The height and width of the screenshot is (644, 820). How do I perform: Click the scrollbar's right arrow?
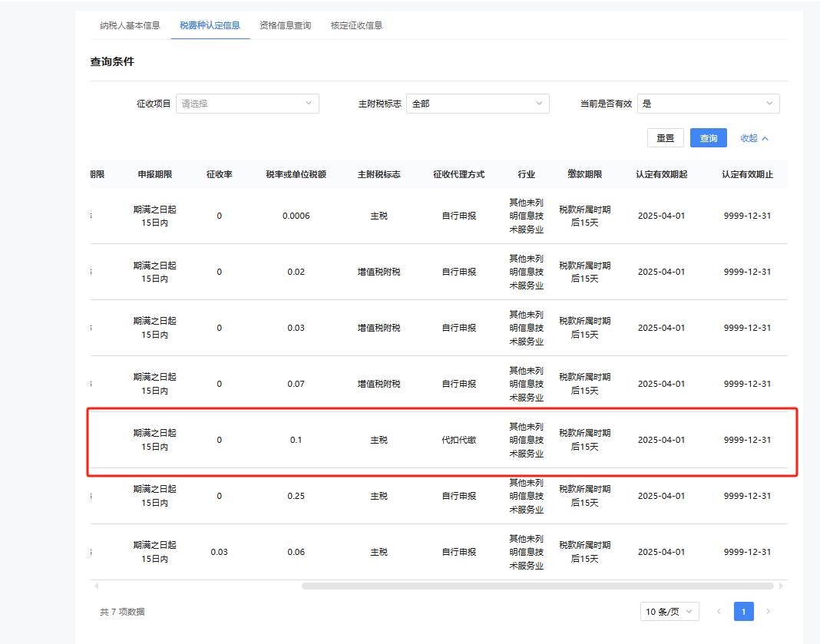(781, 586)
